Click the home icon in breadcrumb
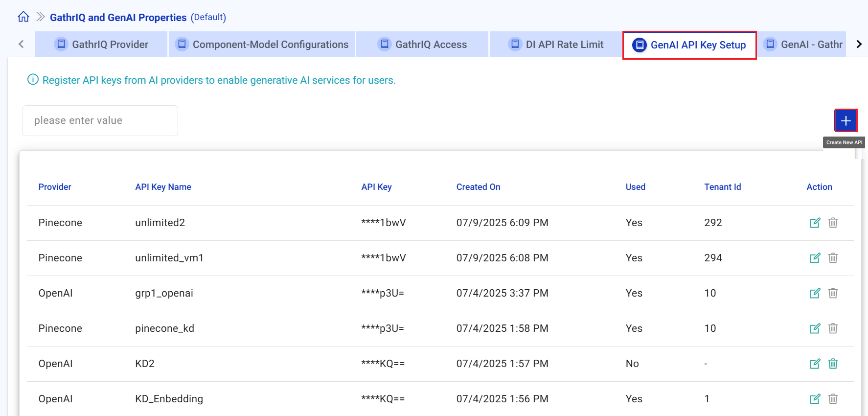868x416 pixels. [23, 17]
